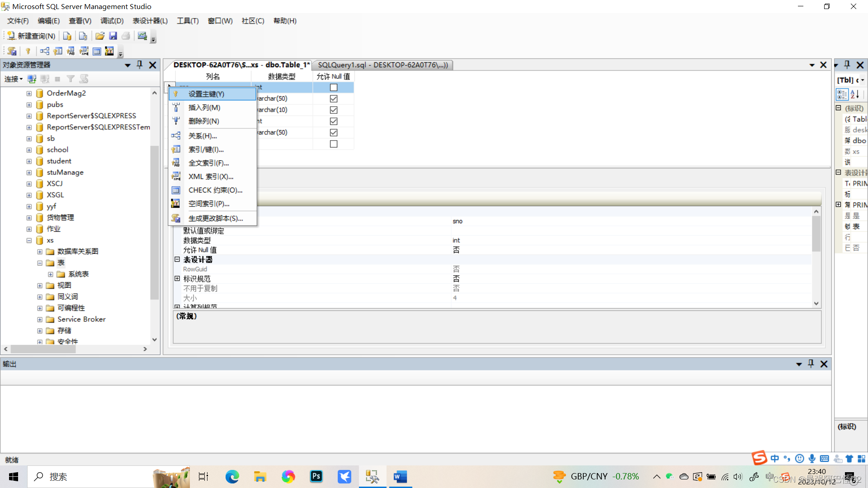Click the Set Primary Key toolbar icon

[x=28, y=51]
